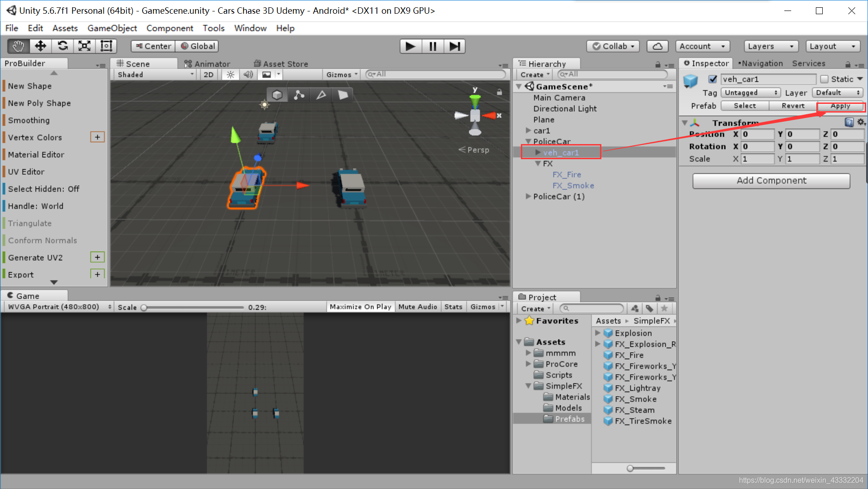The width and height of the screenshot is (868, 489).
Task: Search by label in Project panel
Action: (649, 308)
